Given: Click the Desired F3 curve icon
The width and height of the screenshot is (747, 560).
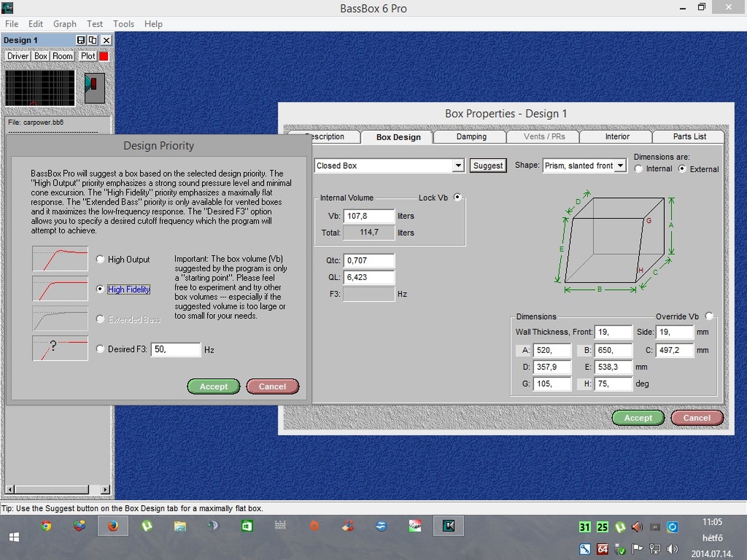Looking at the screenshot, I should [x=60, y=349].
